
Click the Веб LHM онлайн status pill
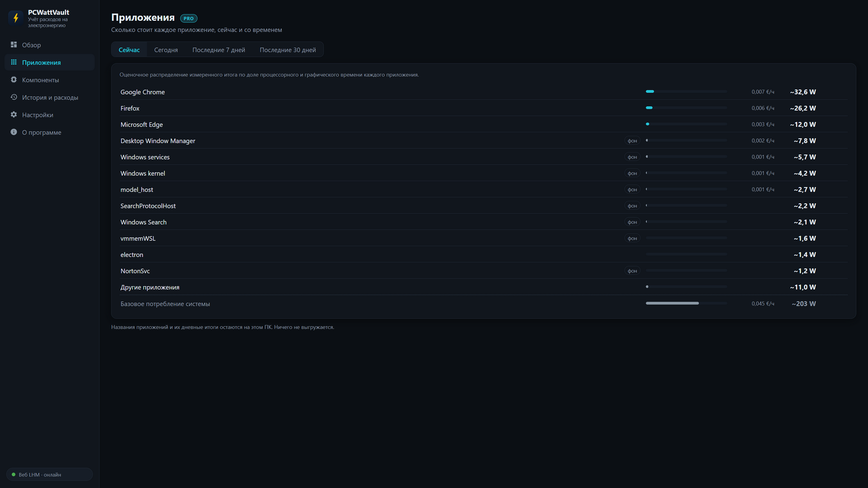pos(49,474)
